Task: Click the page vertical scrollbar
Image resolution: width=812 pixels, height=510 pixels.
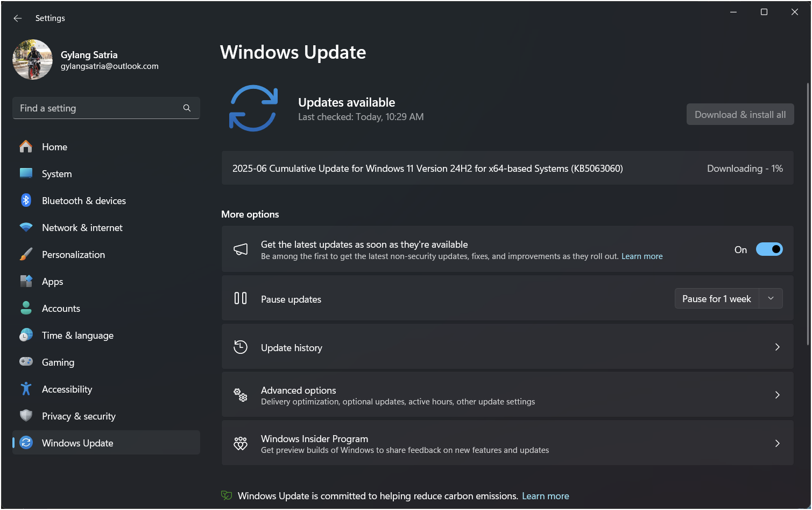Action: (808, 214)
